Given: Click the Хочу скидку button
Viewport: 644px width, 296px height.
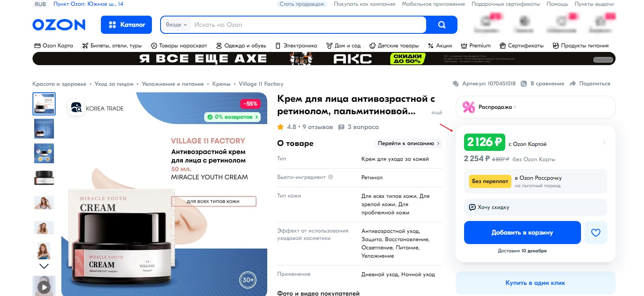Looking at the screenshot, I should (x=535, y=207).
